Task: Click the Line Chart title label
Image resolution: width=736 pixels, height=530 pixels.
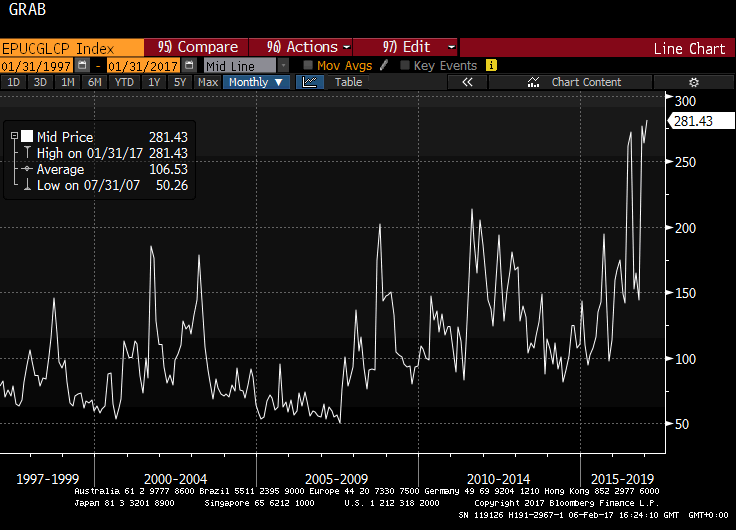Action: [x=689, y=48]
